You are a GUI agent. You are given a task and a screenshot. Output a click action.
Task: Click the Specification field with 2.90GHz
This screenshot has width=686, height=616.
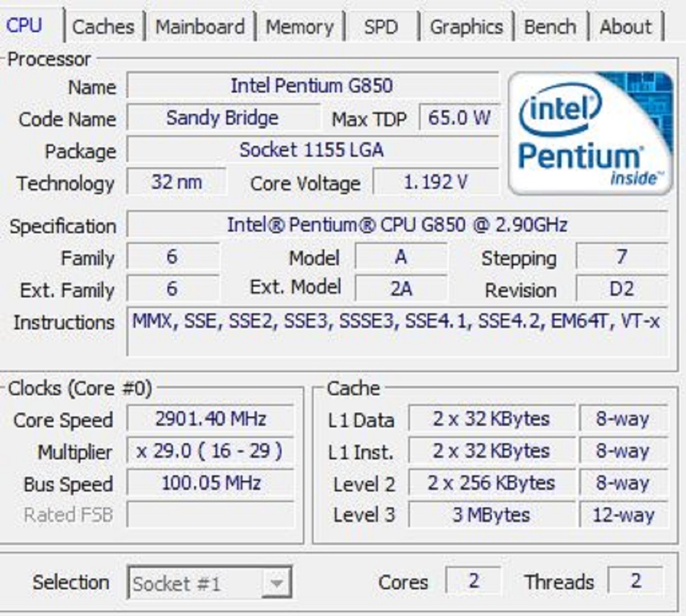pos(397,225)
